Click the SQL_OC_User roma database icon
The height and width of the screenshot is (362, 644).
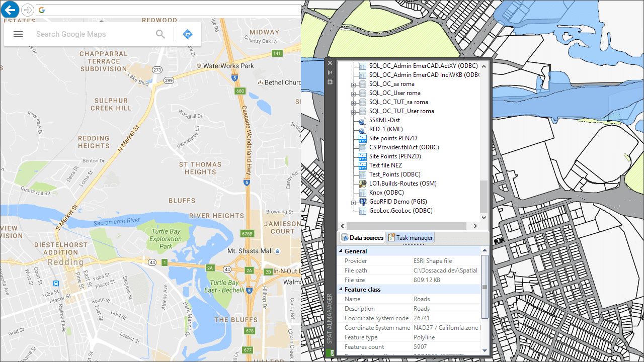coord(363,93)
